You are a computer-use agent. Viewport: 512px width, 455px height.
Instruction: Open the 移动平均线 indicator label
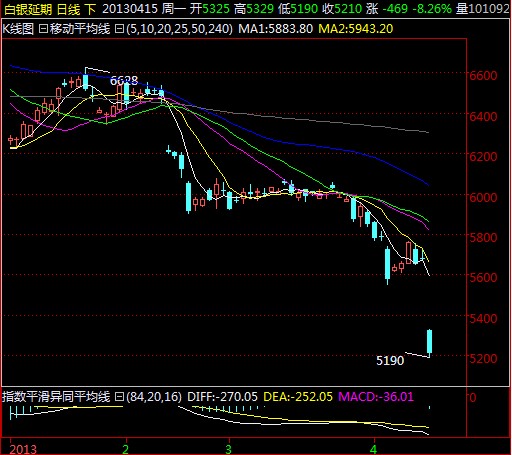(80, 29)
